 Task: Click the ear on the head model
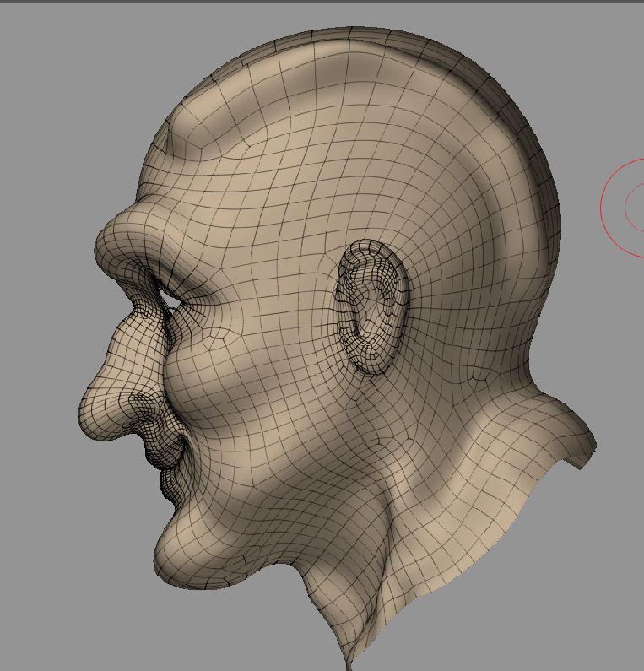pyautogui.click(x=371, y=307)
